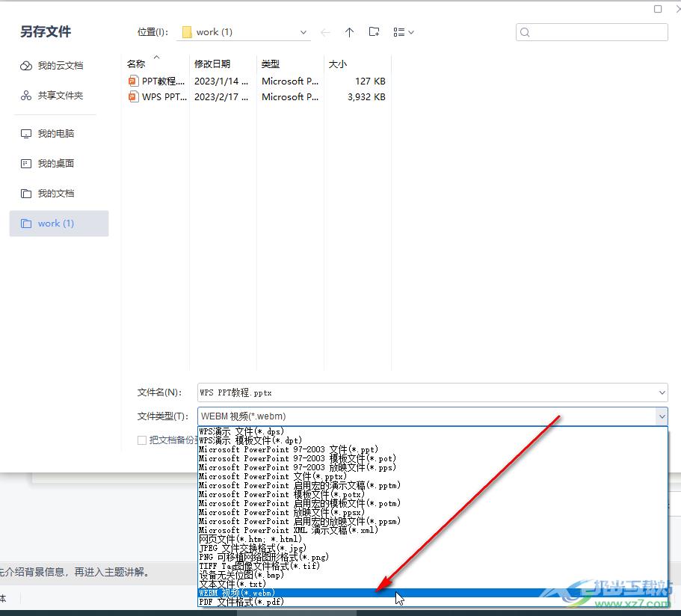681x616 pixels.
Task: Open 我的云文档 in sidebar
Action: 52,66
